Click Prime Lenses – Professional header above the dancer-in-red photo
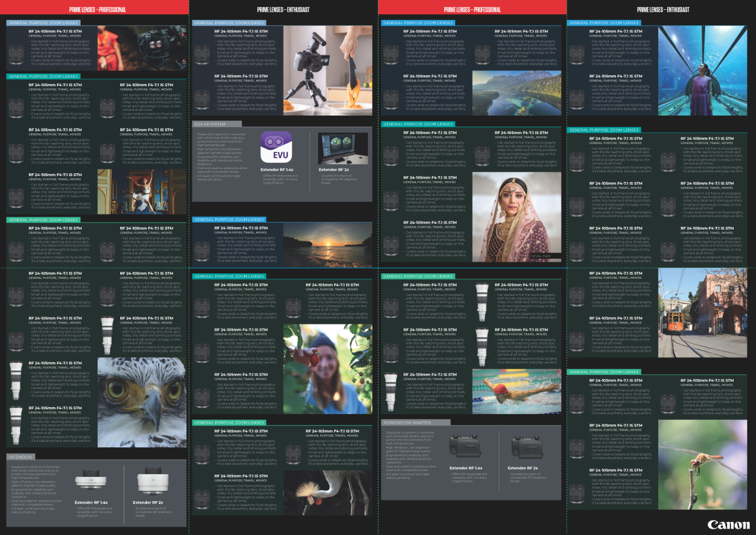756x535 pixels. click(x=97, y=10)
